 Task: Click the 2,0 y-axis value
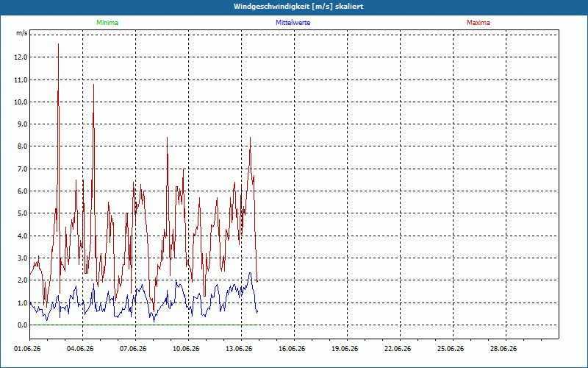(x=23, y=280)
